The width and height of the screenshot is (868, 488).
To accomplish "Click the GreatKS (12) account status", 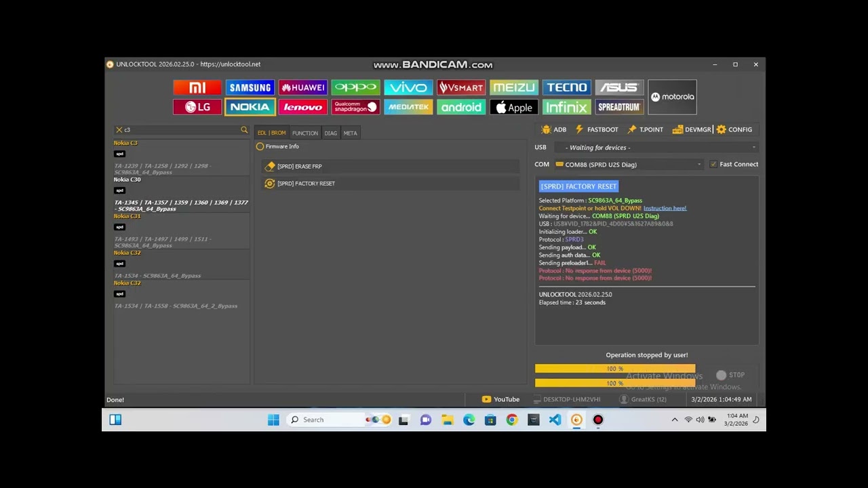I will 644,399.
